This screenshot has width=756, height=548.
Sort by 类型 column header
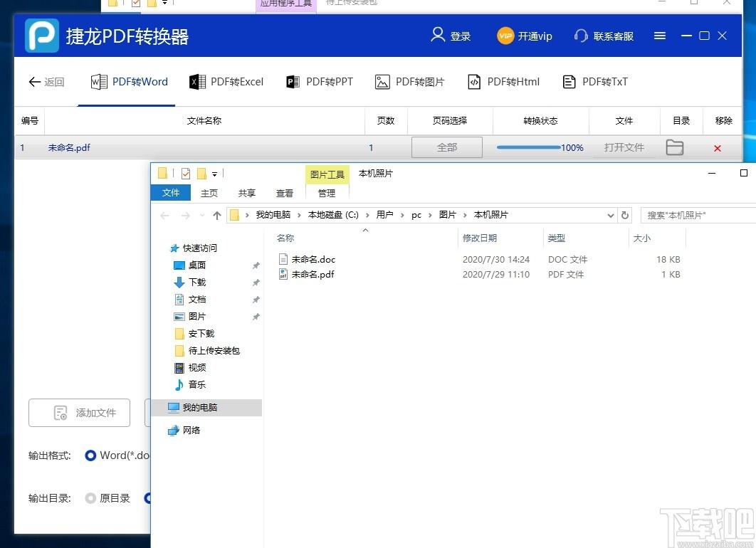(557, 238)
